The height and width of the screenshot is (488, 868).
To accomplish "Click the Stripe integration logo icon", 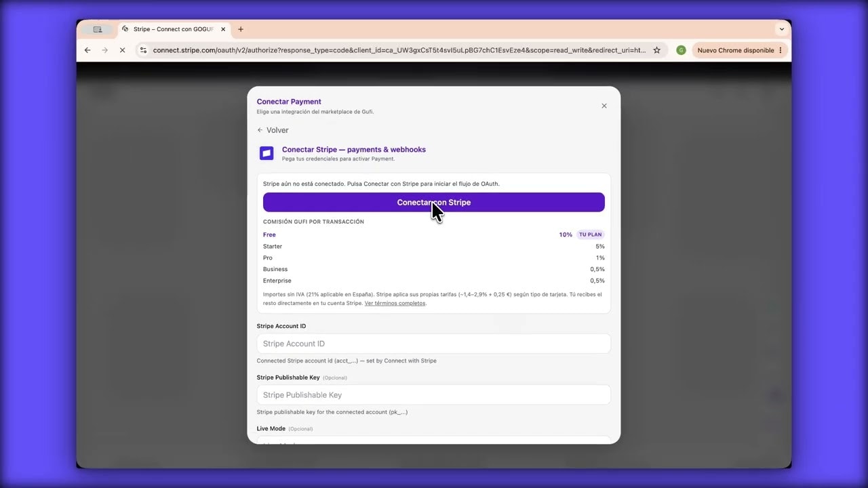I will point(267,153).
